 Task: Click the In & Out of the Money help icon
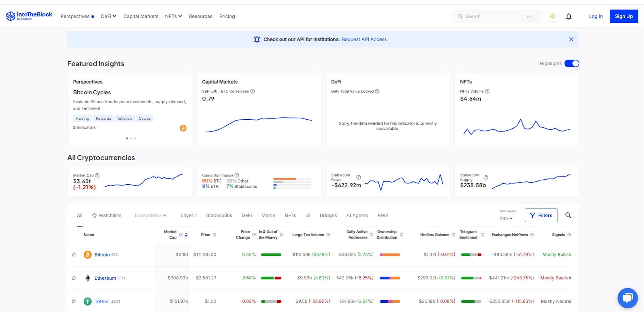point(282,235)
